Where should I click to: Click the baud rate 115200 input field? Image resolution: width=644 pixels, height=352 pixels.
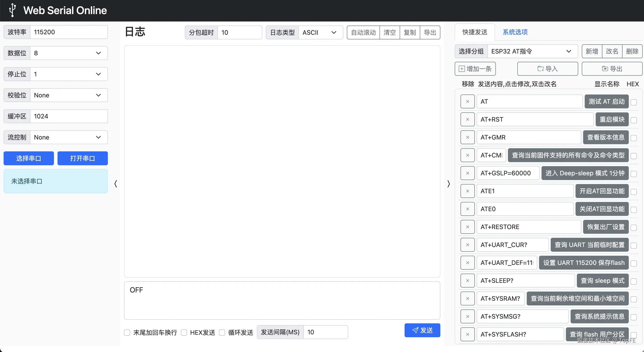[68, 32]
